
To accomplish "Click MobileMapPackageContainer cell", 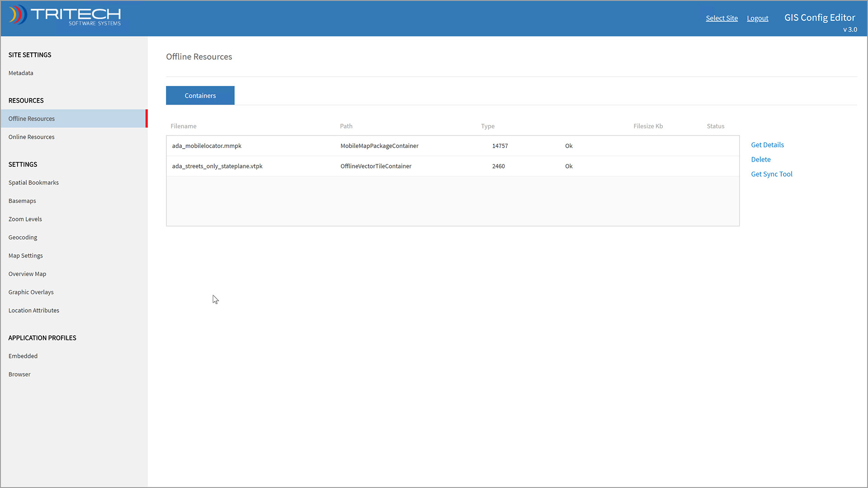I will [x=379, y=146].
